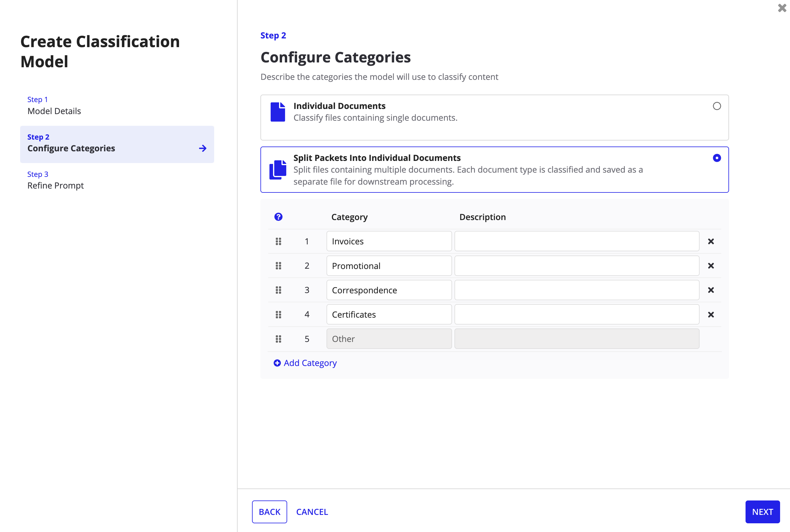Click the Individual Documents file icon

pyautogui.click(x=278, y=112)
